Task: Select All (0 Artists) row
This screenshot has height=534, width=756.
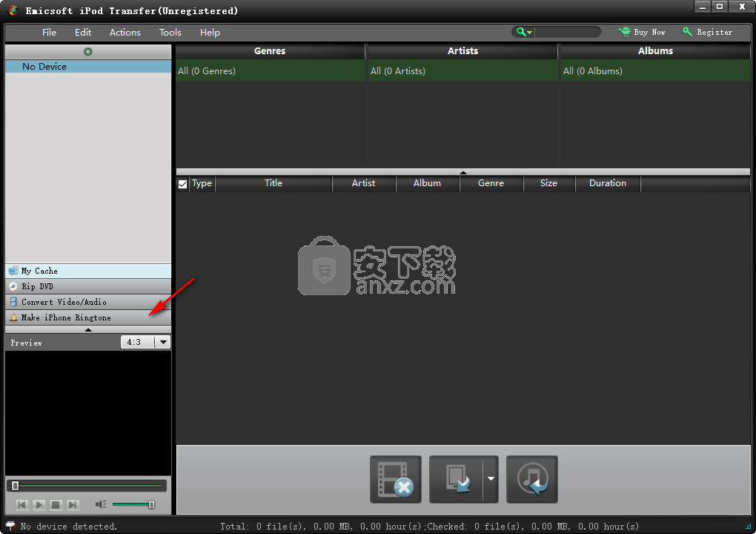Action: pos(462,71)
